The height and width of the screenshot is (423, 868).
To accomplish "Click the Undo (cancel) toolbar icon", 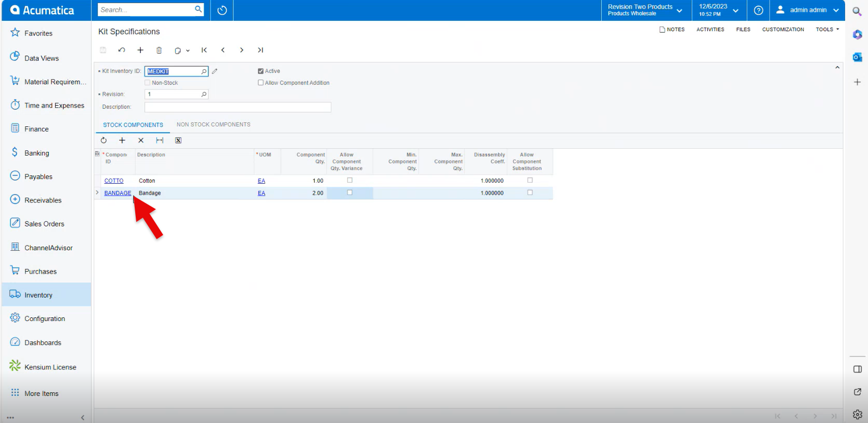I will (122, 50).
